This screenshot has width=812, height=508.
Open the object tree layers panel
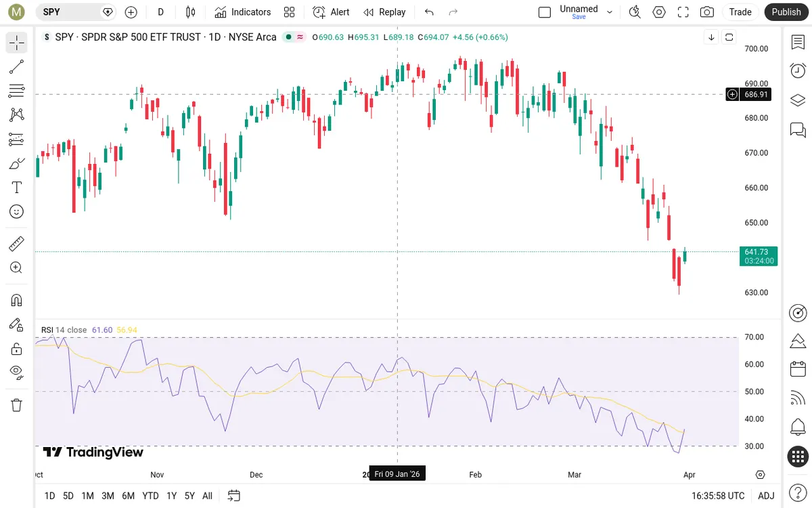pos(798,100)
